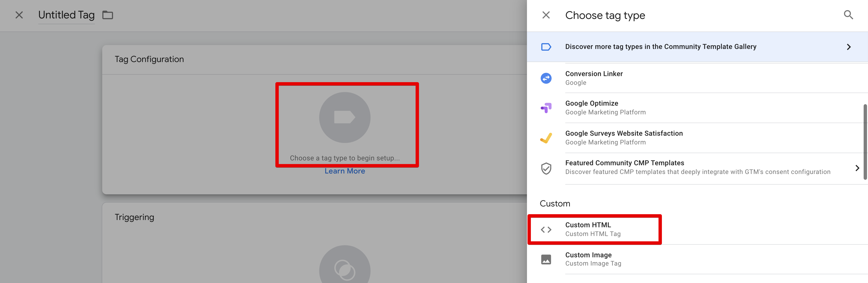
Task: Click the 'Custom Image Tag' subtitle
Action: (x=593, y=263)
